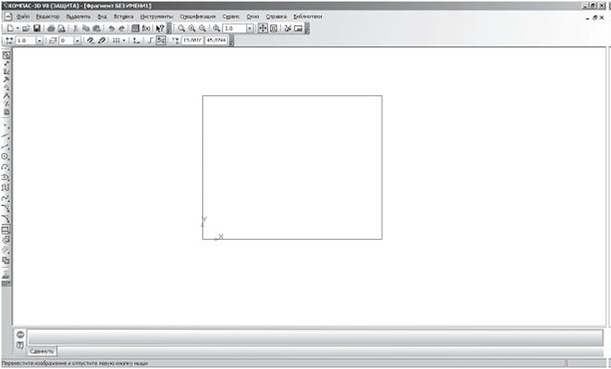Toggle the pan (move image) tool
This screenshot has width=611, height=369.
pyautogui.click(x=263, y=28)
